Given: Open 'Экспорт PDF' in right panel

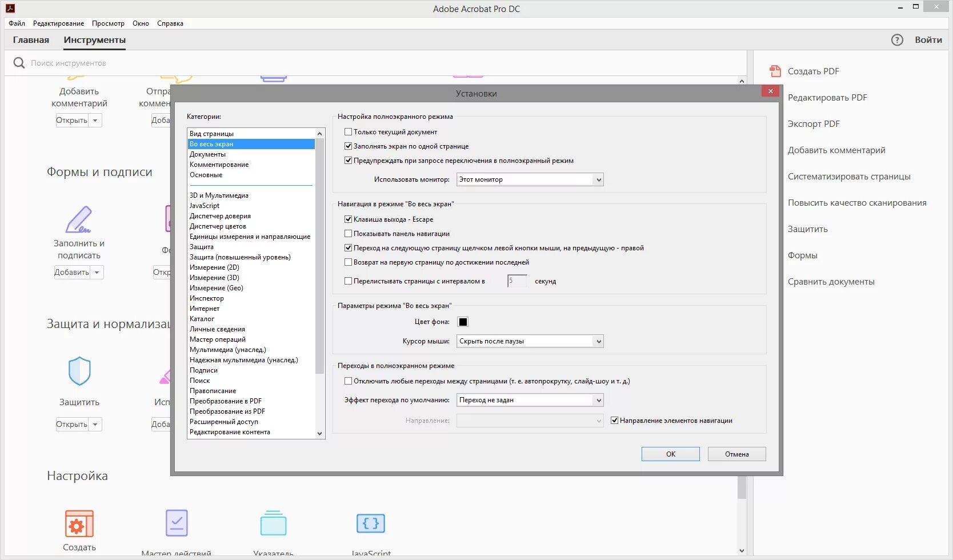Looking at the screenshot, I should (x=814, y=124).
